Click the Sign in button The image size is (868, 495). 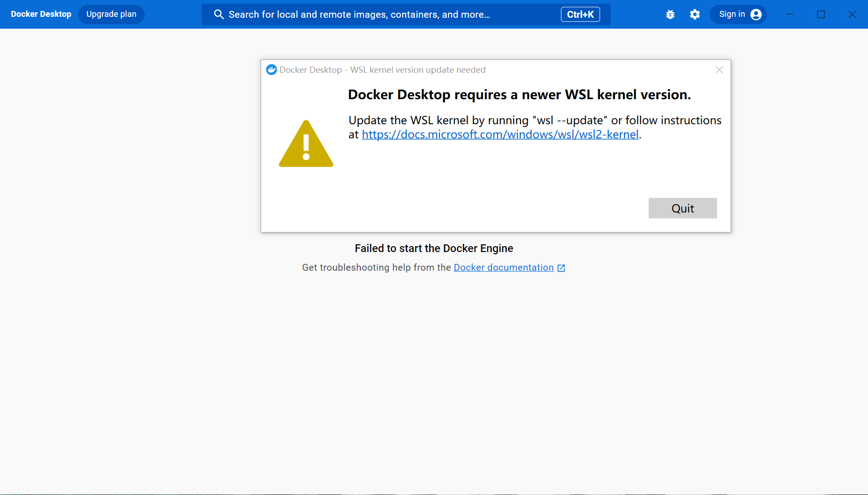(x=738, y=15)
